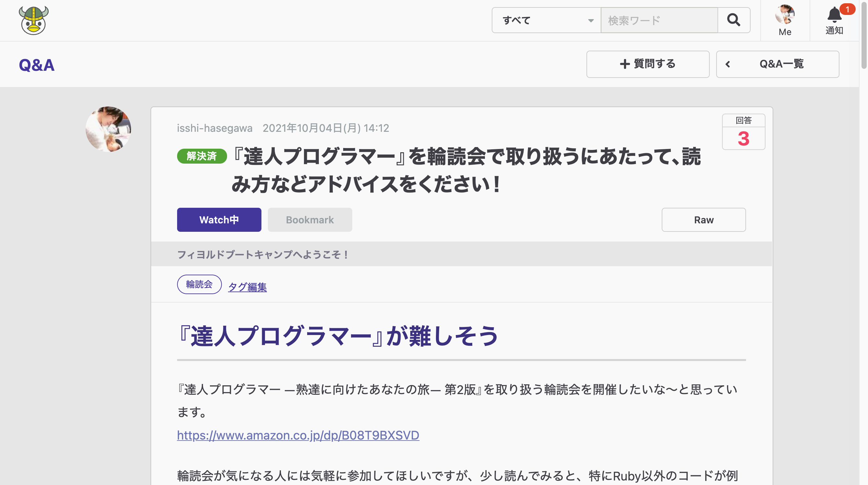Screen dimensions: 868x485
Task: Click the post date 2021年10月04日(月) 14:12
Action: tap(326, 128)
